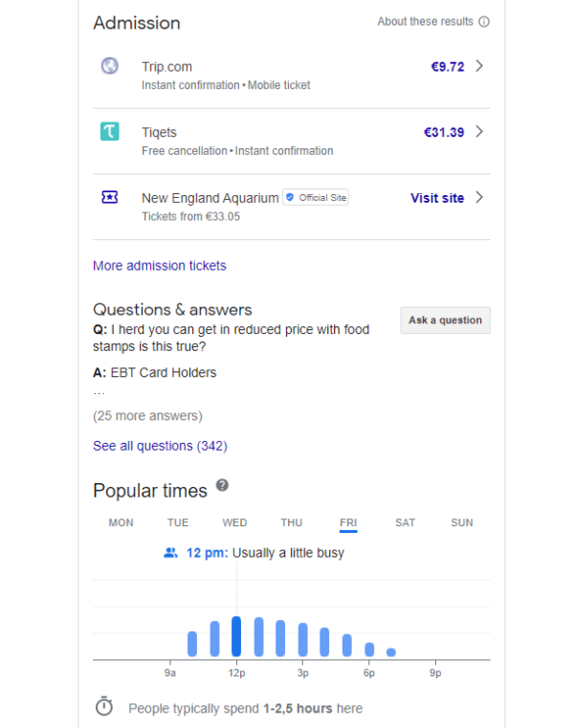
Task: Expand the Trip.com €9.72 chevron
Action: (479, 66)
